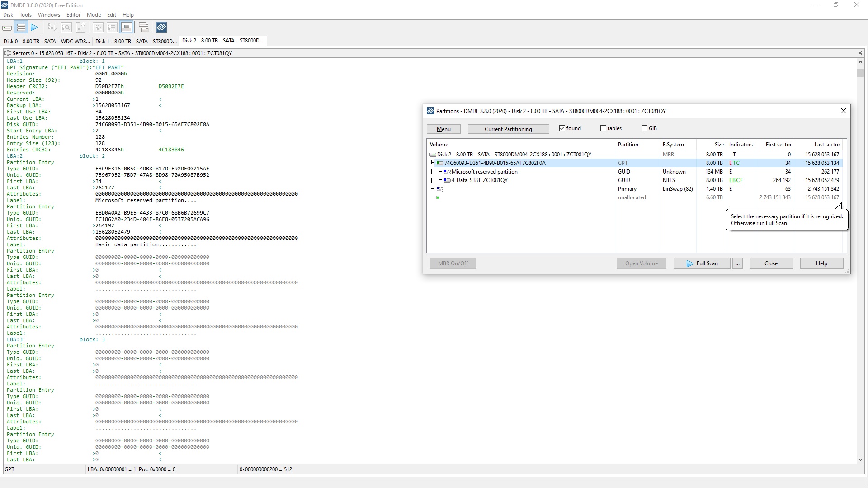This screenshot has width=868, height=488.
Task: Click the Last sector column header
Action: coord(819,145)
